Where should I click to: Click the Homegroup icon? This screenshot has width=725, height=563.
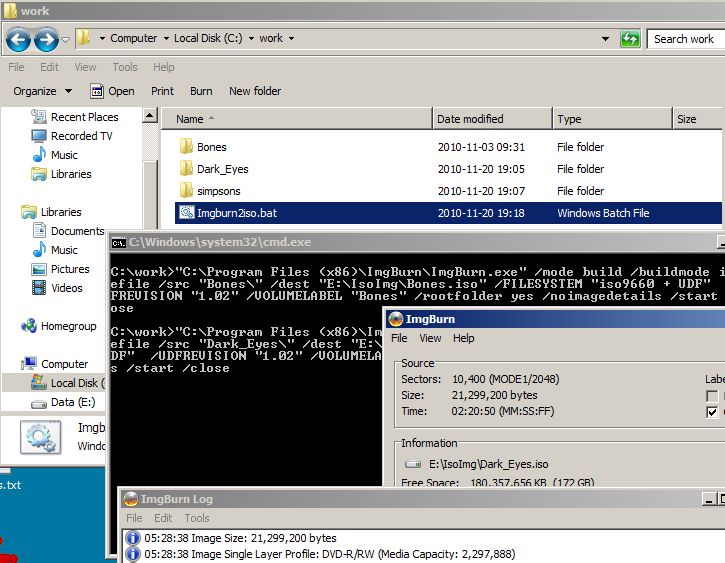click(x=29, y=326)
